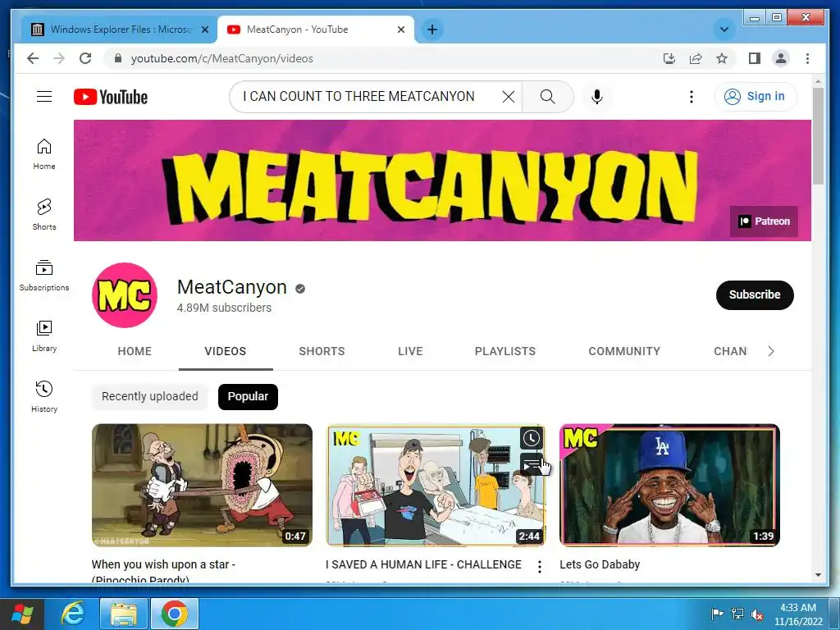
Task: Click Sign in button
Action: pyautogui.click(x=756, y=97)
